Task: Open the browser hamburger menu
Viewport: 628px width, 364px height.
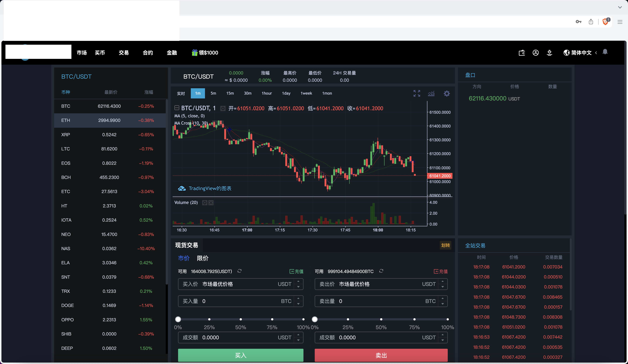Action: [620, 22]
